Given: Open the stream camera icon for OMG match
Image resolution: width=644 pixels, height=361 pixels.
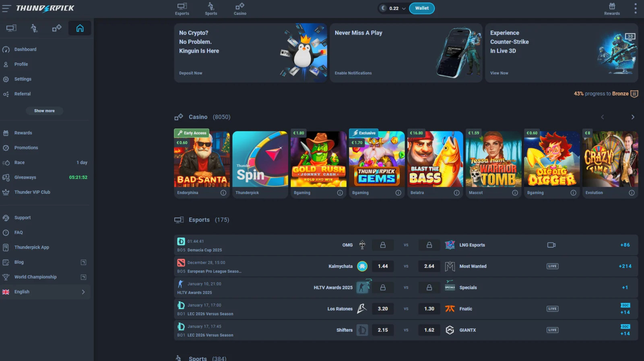Looking at the screenshot, I should pos(551,245).
